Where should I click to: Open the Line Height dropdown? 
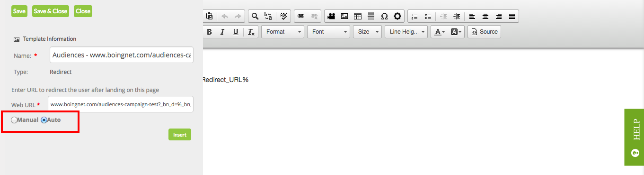click(406, 32)
